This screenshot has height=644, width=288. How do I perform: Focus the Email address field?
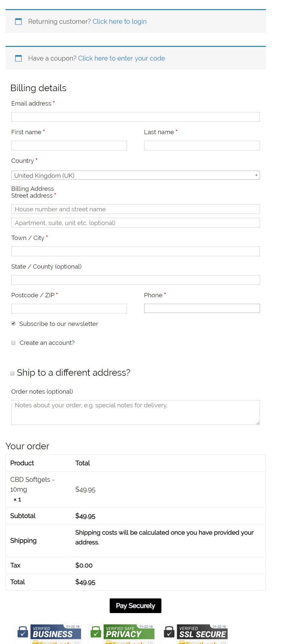(136, 117)
